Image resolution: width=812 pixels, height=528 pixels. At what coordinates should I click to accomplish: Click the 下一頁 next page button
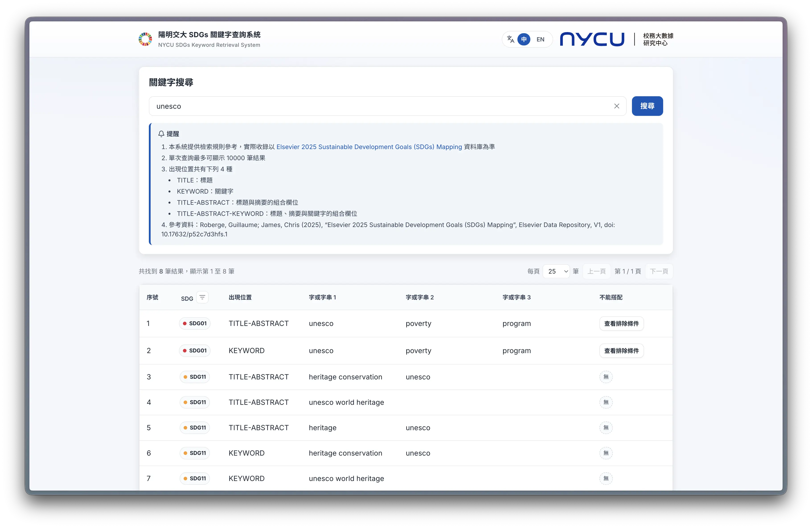click(x=659, y=271)
